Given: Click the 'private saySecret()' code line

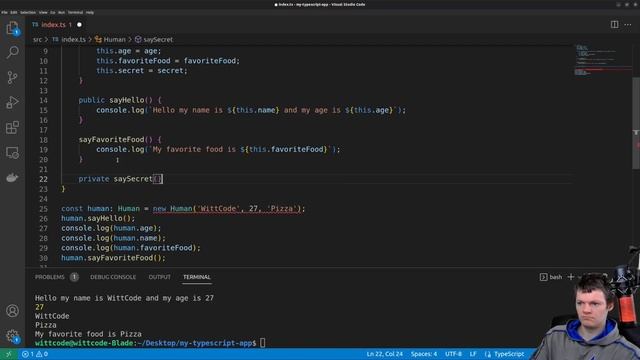Looking at the screenshot, I should click(x=120, y=179).
